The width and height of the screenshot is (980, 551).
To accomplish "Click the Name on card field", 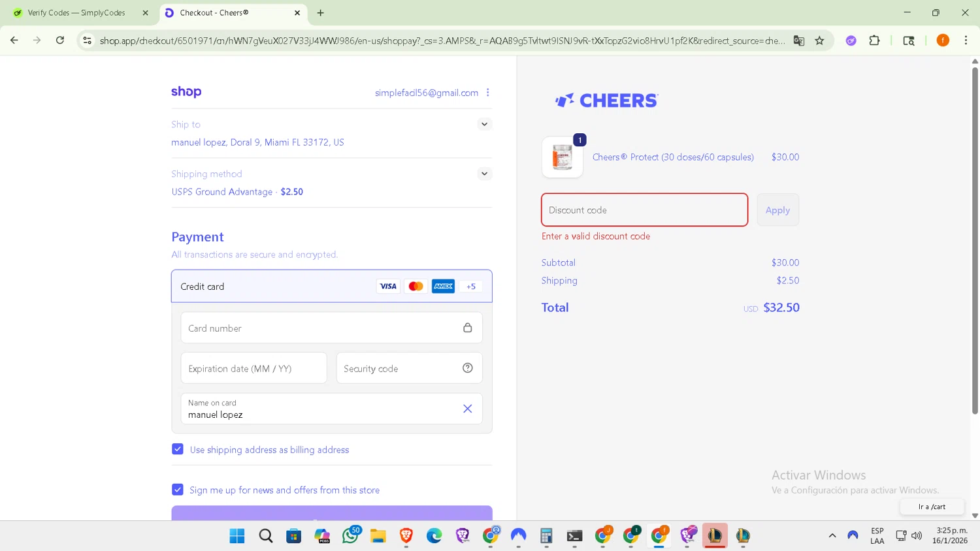I will [332, 409].
